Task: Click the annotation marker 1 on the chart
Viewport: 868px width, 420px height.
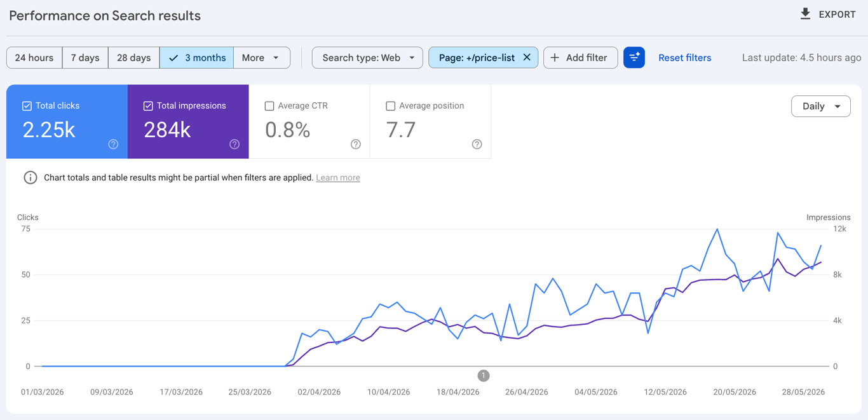Action: 484,376
